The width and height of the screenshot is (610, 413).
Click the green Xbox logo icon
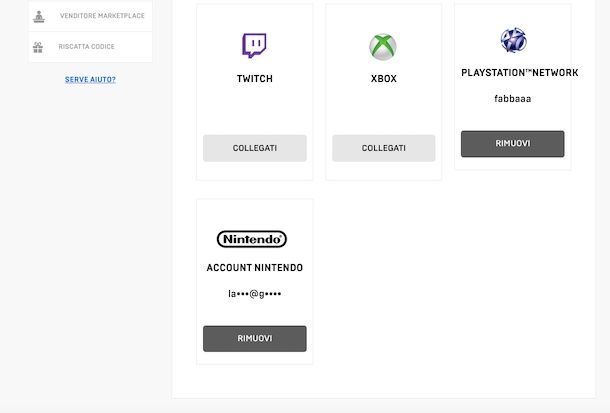[x=383, y=46]
